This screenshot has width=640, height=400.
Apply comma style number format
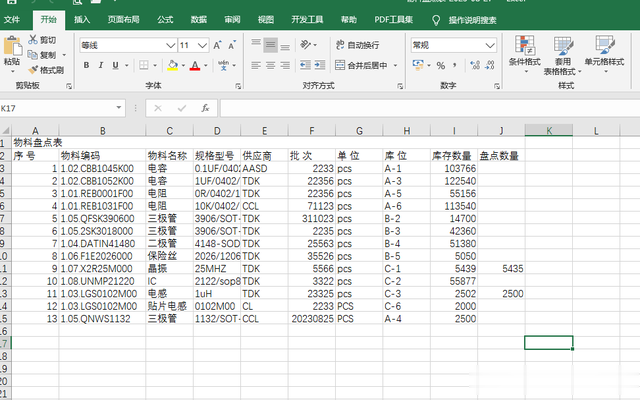[x=454, y=65]
